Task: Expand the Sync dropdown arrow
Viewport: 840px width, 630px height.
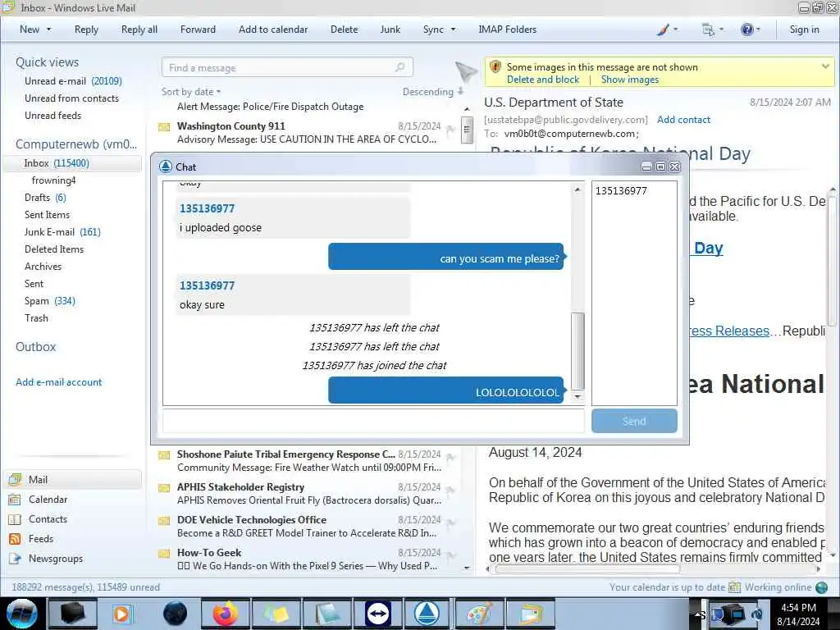Action: point(453,30)
